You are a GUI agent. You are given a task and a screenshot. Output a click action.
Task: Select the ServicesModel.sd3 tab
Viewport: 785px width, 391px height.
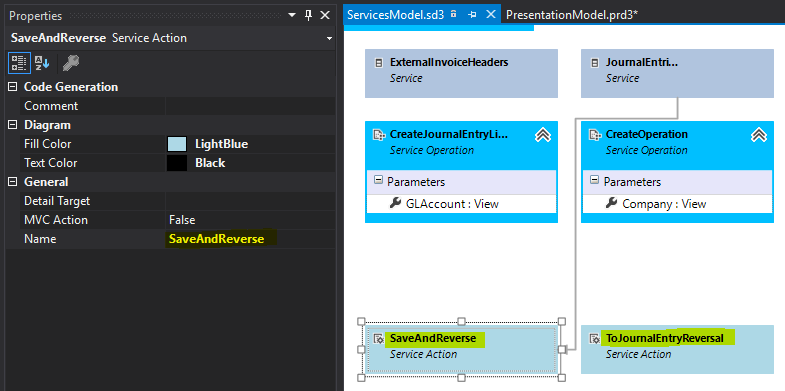396,15
